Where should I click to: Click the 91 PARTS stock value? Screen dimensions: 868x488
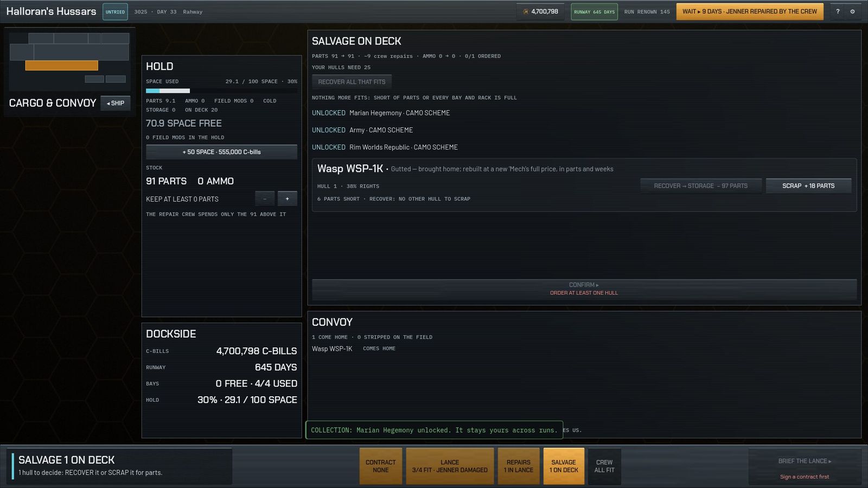166,181
